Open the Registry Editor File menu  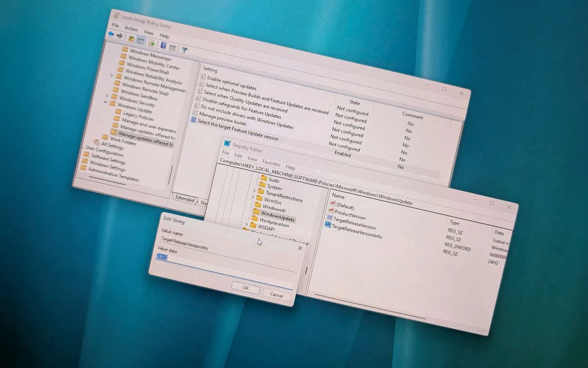coord(226,153)
